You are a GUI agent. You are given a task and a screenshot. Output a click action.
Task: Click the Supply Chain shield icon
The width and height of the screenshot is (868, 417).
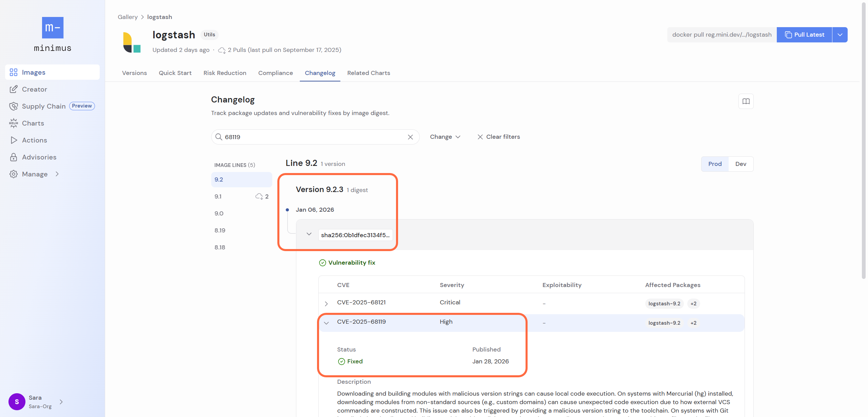coord(14,106)
